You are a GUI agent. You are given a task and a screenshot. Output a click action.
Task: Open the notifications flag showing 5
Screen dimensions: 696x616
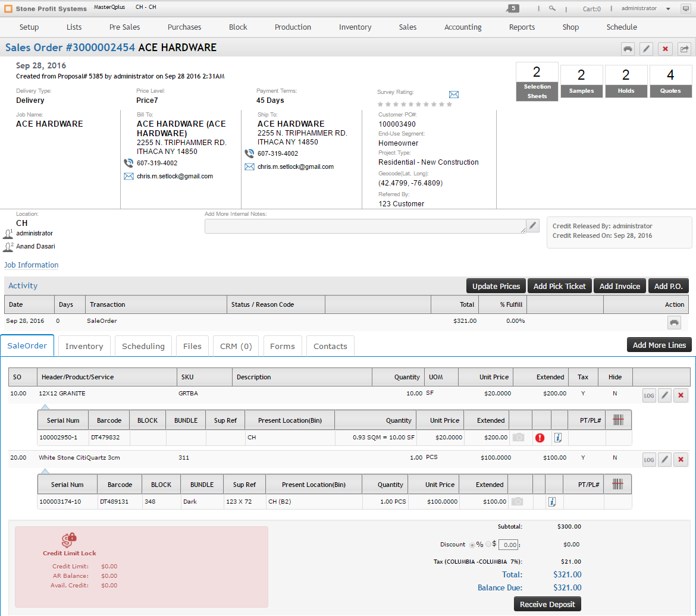pyautogui.click(x=512, y=8)
